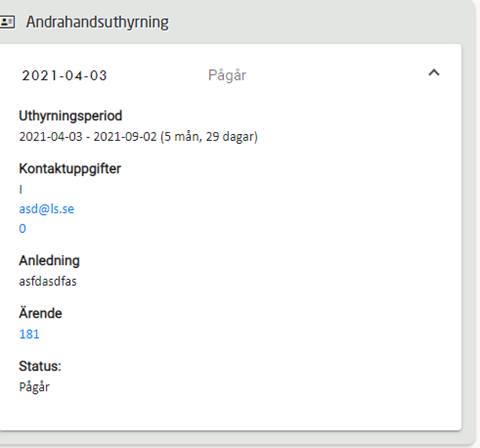The width and height of the screenshot is (480, 448).
Task: Click the Kontaktuppgifter heading
Action: (70, 169)
